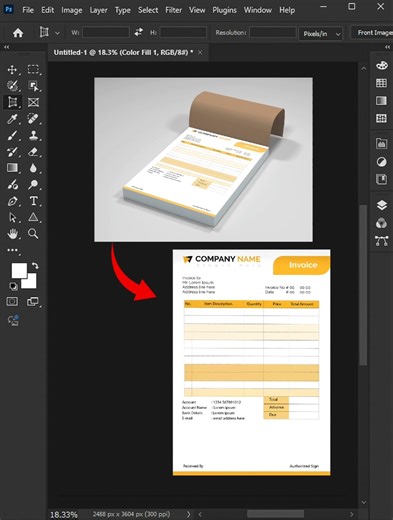The width and height of the screenshot is (393, 520).
Task: Toggle Quick Mask mode
Action: click(12, 302)
